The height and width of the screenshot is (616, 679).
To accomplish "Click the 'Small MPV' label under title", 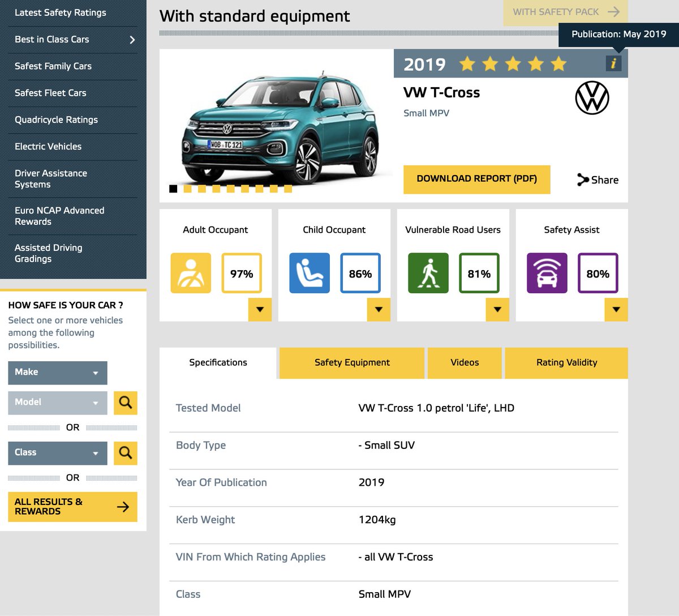I will pos(426,113).
